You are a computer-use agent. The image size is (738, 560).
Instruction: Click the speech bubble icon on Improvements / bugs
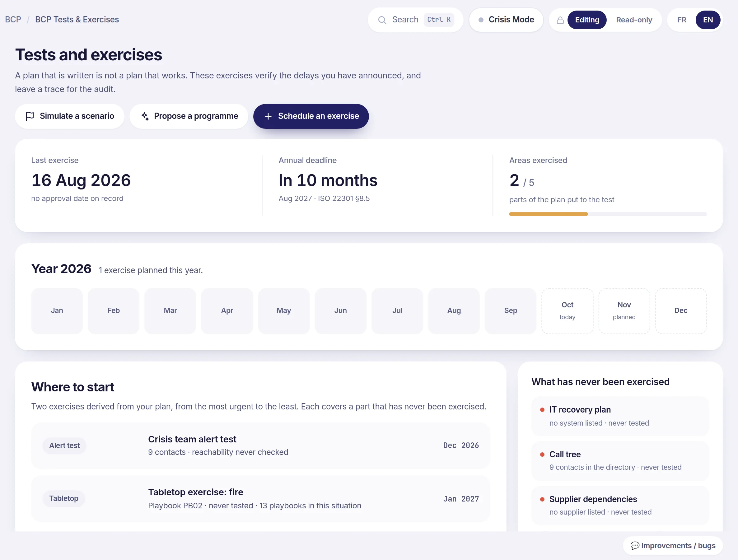coord(635,546)
